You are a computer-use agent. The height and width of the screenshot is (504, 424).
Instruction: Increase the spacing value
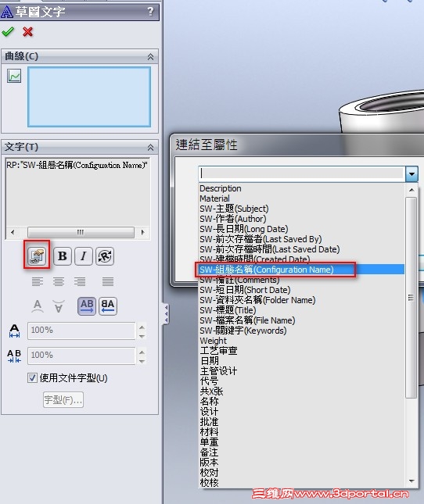(x=142, y=352)
